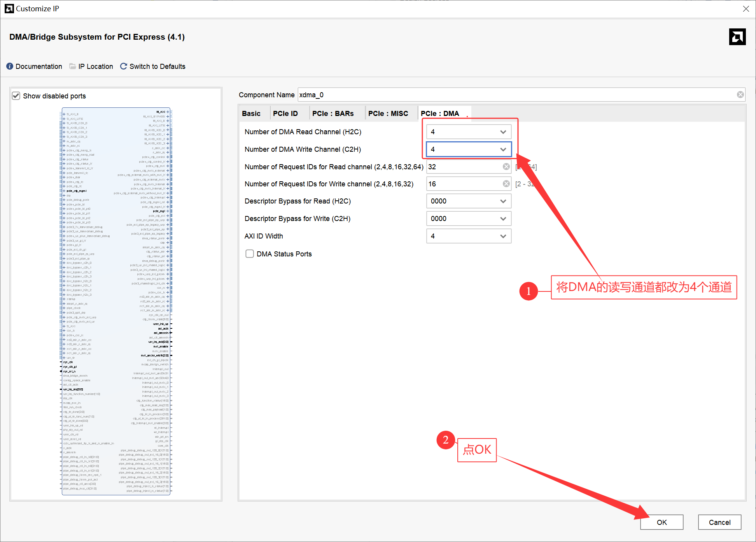Click the Switch to Defaults refresh icon
The width and height of the screenshot is (756, 542).
point(124,67)
